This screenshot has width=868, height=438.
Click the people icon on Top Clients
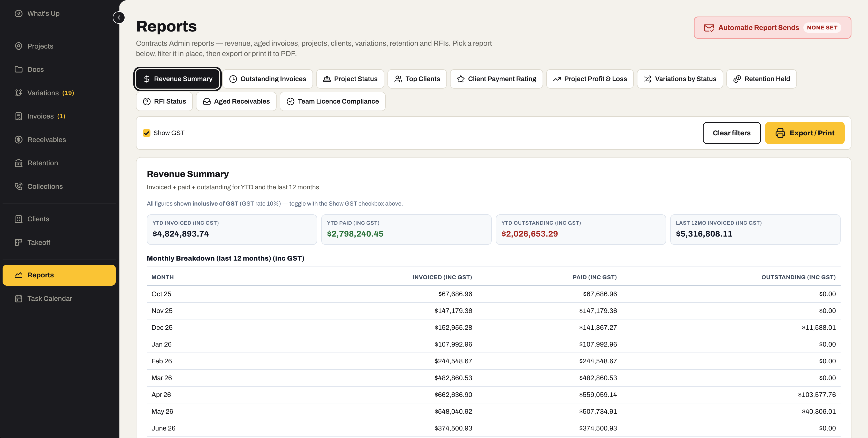pyautogui.click(x=398, y=79)
